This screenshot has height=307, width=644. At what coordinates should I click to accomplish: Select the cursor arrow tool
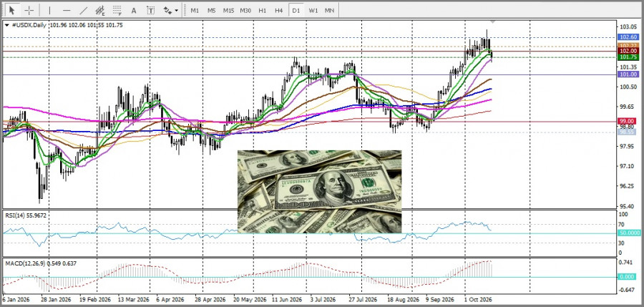(11, 10)
